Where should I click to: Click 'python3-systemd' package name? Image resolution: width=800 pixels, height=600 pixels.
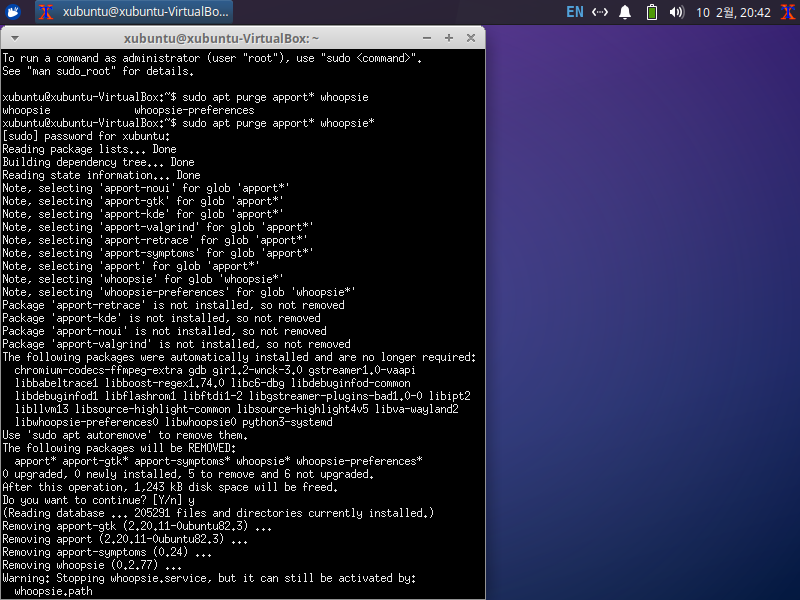[287, 422]
